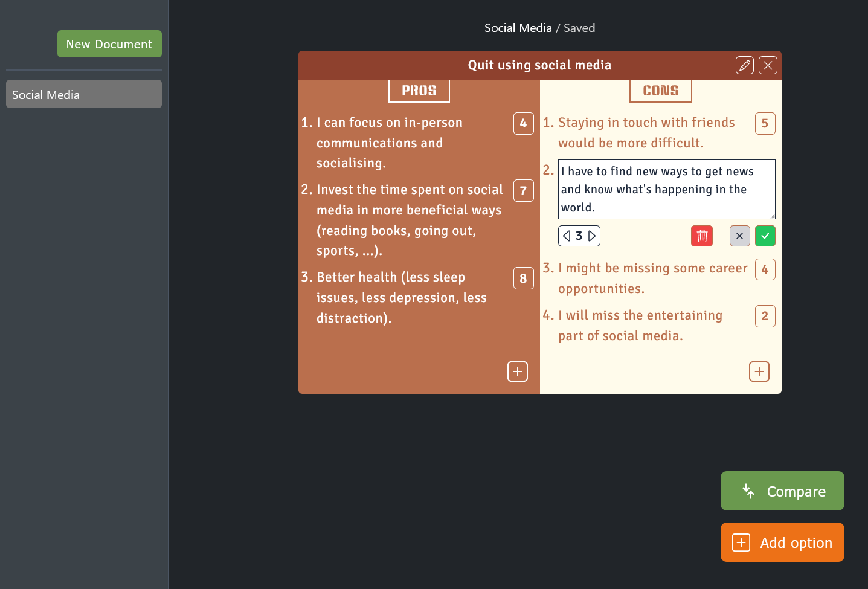Image resolution: width=868 pixels, height=589 pixels.
Task: Select weight 2 on the entertainment con
Action: click(x=765, y=316)
